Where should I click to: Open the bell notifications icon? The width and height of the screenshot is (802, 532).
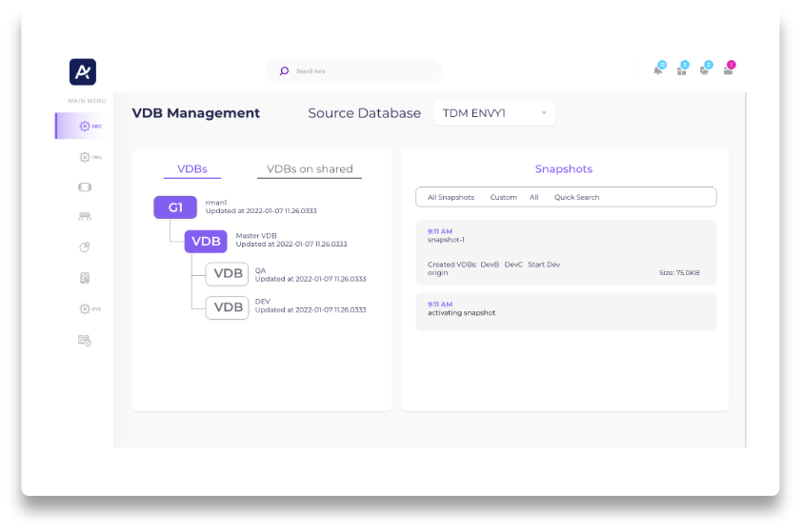point(659,69)
